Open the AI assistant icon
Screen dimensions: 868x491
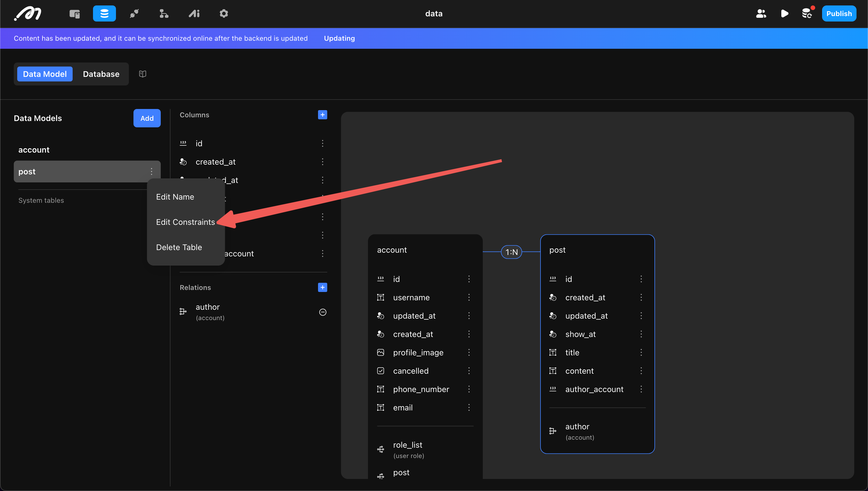[x=194, y=14]
